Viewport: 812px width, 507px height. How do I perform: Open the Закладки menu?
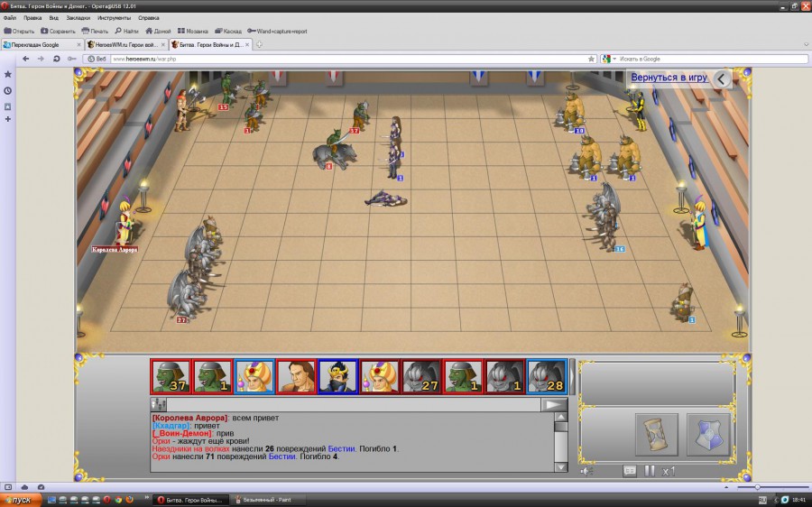click(78, 18)
